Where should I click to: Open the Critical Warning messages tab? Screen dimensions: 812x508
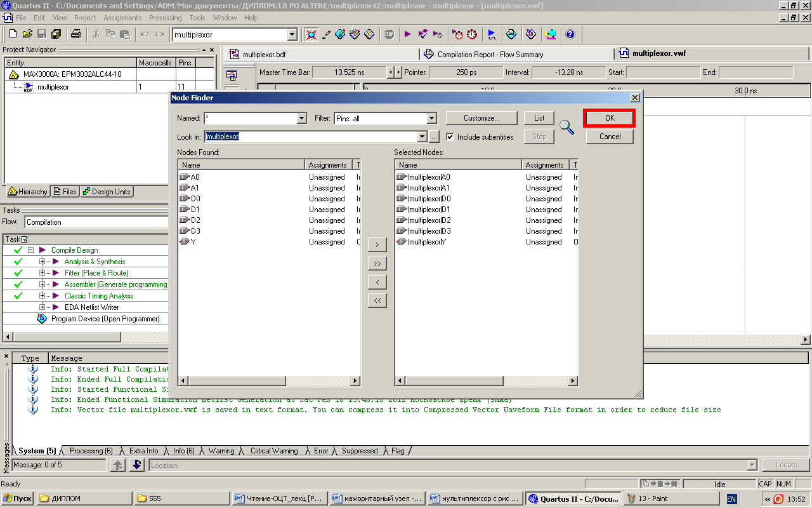tap(274, 451)
